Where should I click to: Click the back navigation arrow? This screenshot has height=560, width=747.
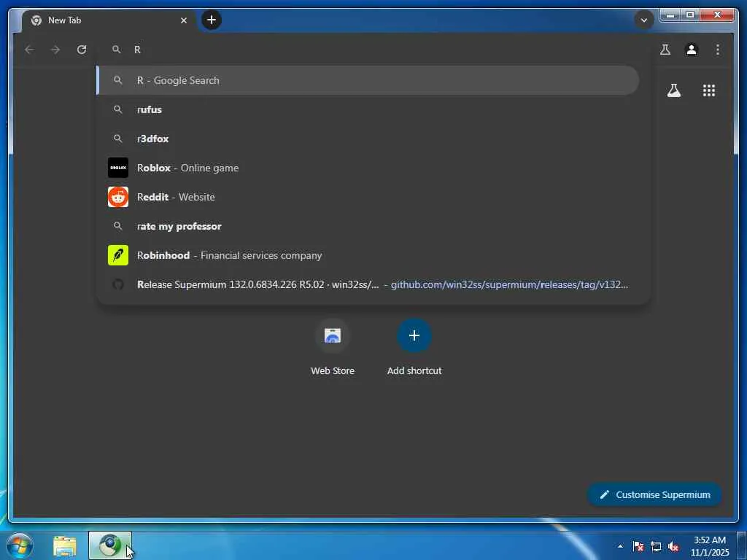29,50
